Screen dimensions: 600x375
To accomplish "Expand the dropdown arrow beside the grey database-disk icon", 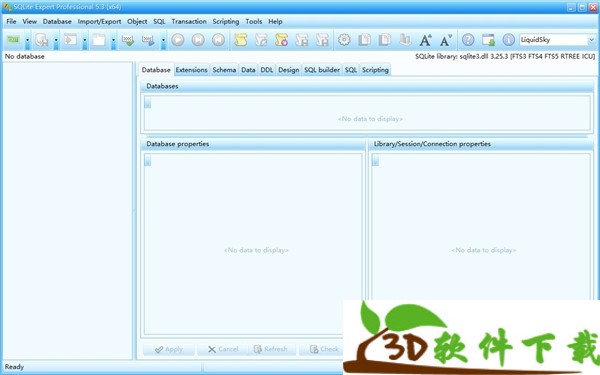I will tap(56, 40).
